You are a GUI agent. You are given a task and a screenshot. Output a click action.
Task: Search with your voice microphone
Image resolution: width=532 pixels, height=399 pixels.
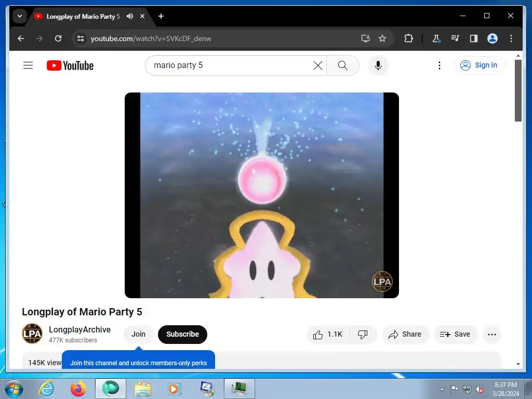[x=378, y=65]
